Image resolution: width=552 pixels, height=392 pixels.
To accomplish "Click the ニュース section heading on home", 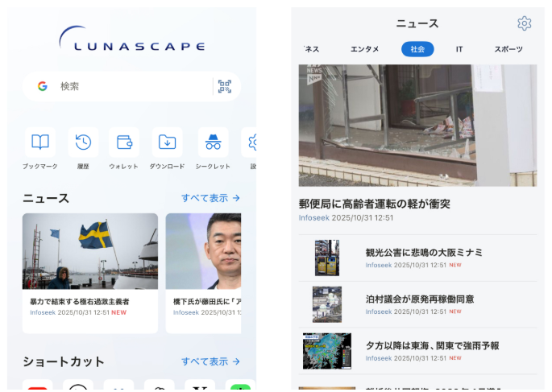I will coord(46,198).
